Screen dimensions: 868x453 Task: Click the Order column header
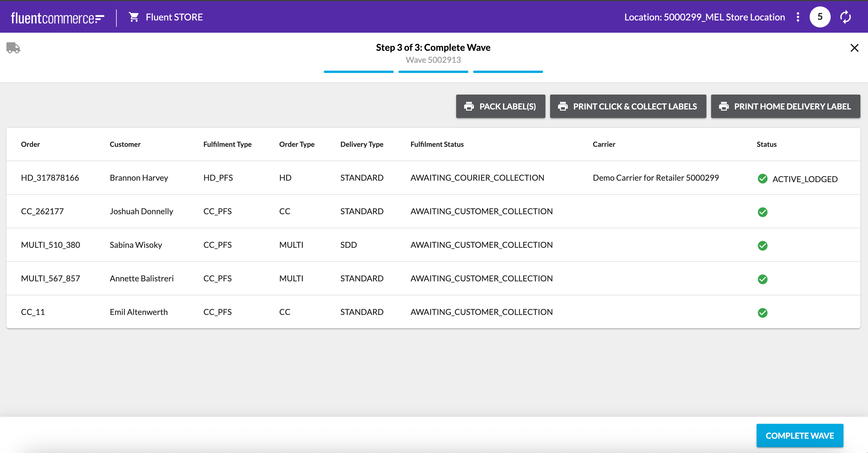point(30,144)
